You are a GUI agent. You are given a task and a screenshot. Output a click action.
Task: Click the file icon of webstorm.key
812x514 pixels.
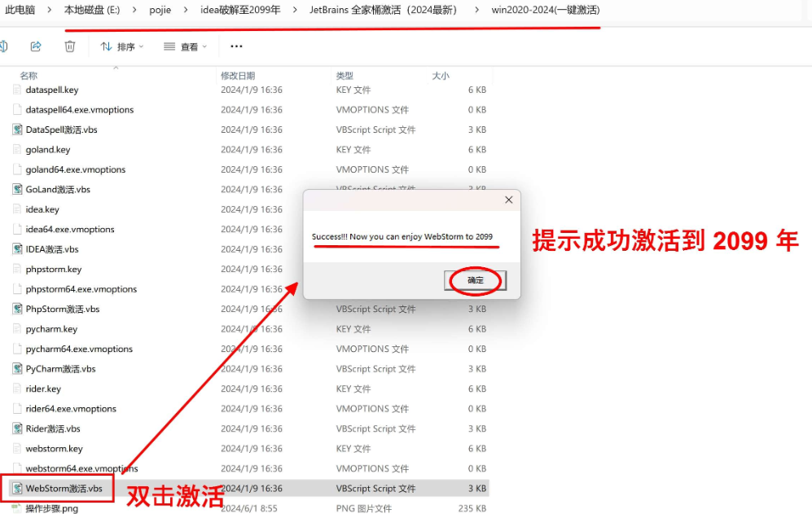(x=17, y=449)
